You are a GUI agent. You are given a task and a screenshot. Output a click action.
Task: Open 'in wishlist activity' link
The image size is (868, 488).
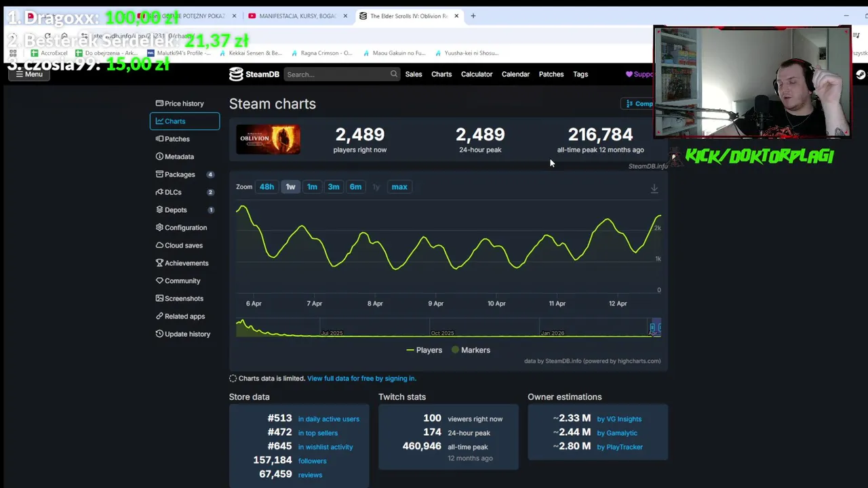click(x=325, y=447)
